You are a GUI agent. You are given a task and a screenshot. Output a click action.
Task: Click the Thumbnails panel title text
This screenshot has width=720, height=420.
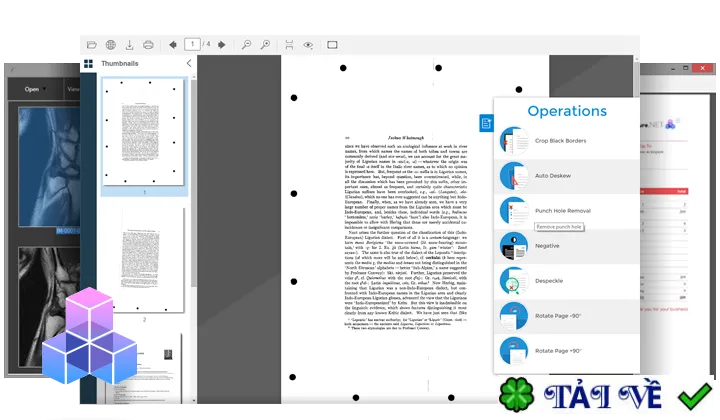(119, 63)
